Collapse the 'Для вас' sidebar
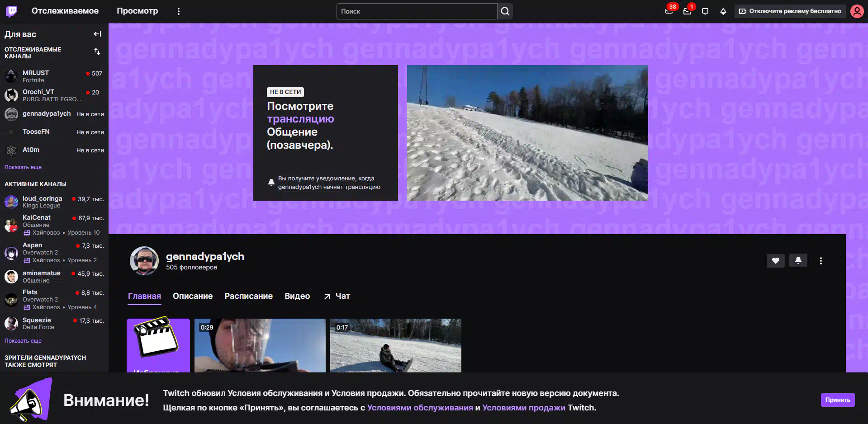This screenshot has width=868, height=424. (97, 34)
